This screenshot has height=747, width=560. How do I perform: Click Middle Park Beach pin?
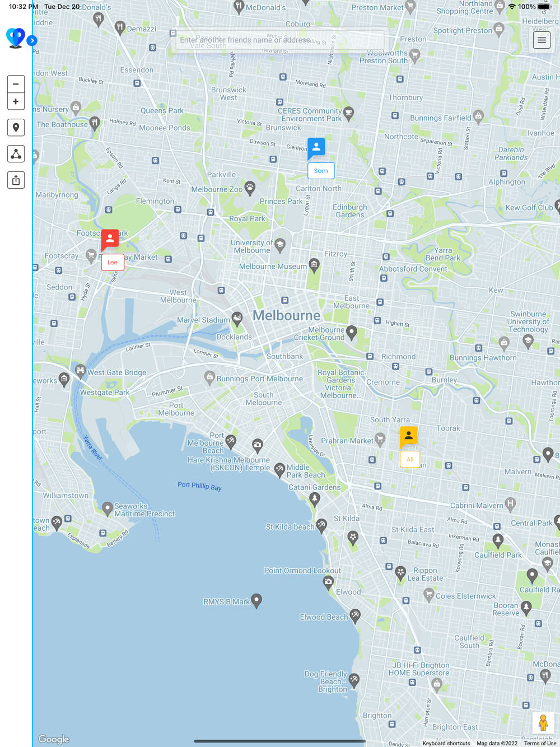coord(280,470)
